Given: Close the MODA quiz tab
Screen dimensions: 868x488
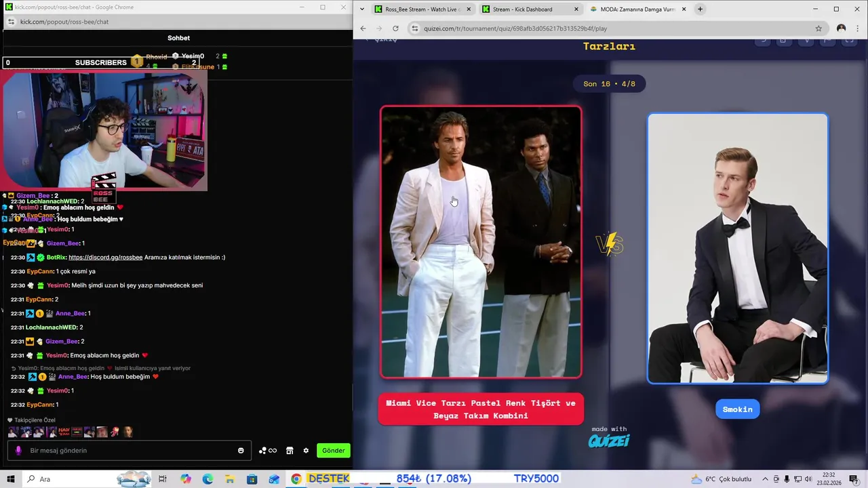Looking at the screenshot, I should [684, 9].
